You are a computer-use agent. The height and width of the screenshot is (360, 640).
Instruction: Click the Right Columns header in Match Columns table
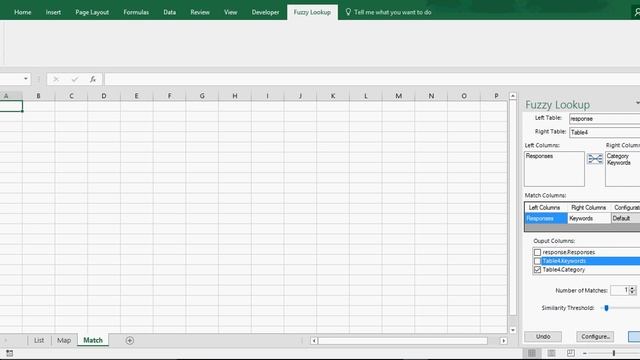click(589, 207)
